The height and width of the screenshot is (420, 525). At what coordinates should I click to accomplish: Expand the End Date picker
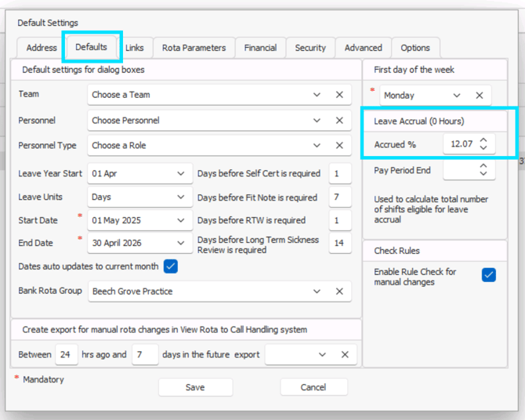click(x=181, y=244)
